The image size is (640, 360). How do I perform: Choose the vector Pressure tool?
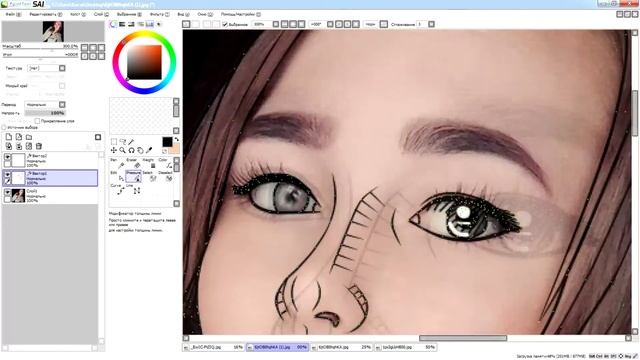tap(133, 176)
